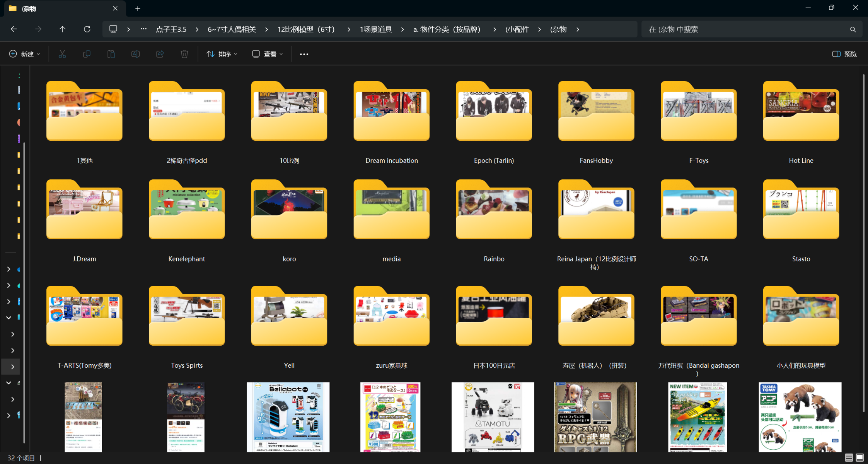Viewport: 868px width, 464px height.
Task: Go up one folder level
Action: 62,29
